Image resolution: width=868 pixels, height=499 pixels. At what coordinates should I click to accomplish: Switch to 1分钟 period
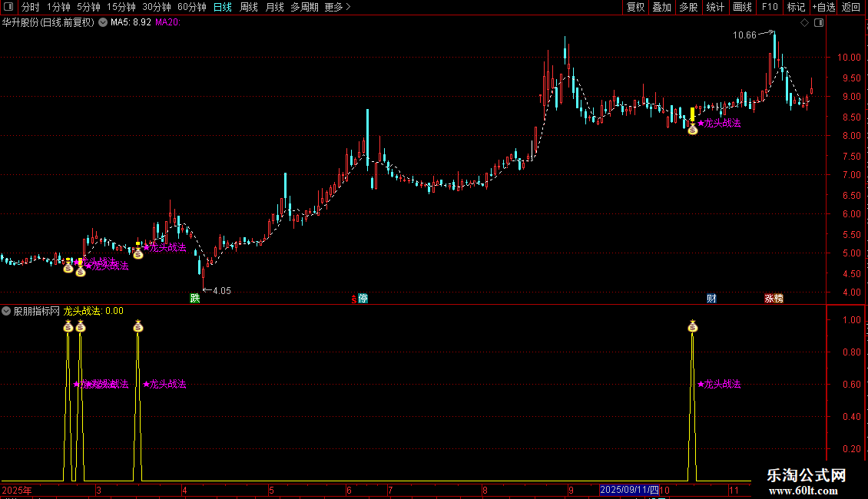click(x=58, y=7)
